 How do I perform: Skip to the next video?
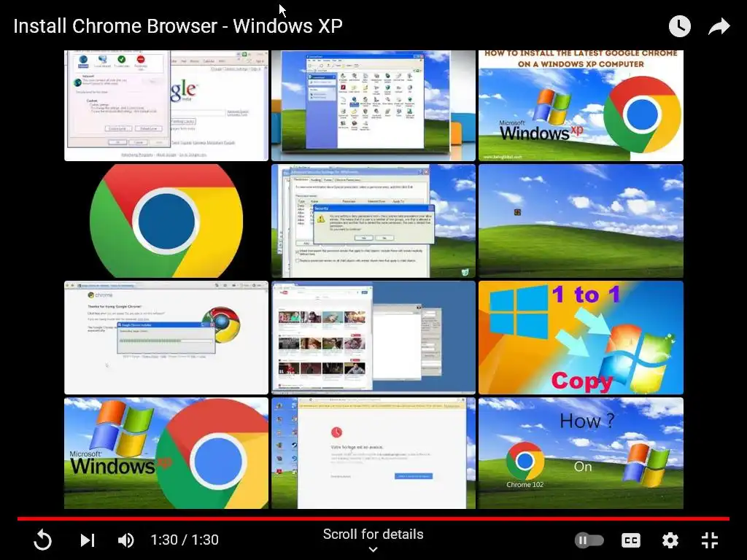click(88, 540)
